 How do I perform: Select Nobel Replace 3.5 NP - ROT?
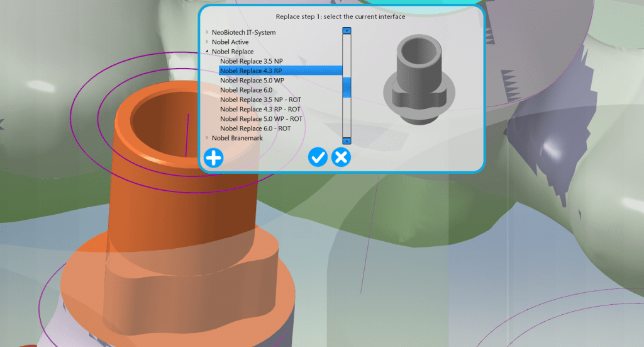[x=260, y=100]
